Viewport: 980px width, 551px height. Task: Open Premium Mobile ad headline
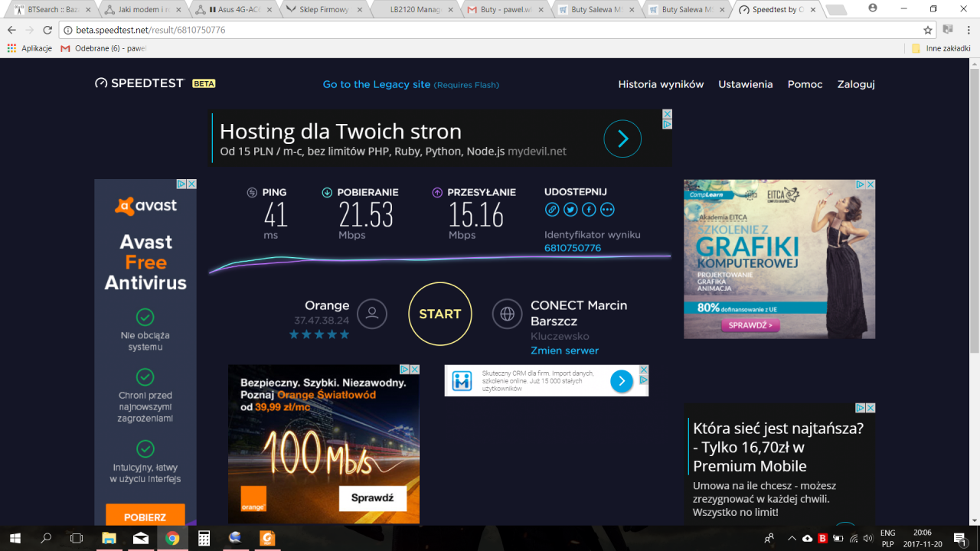click(x=779, y=447)
